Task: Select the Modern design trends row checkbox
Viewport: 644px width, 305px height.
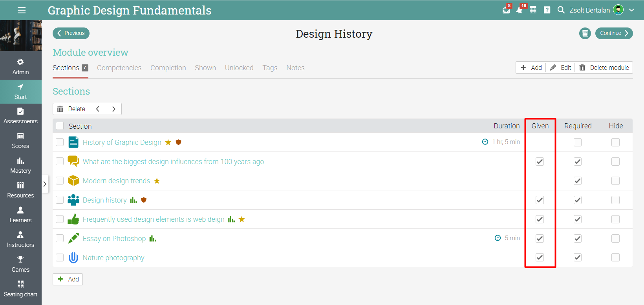Action: [60, 181]
